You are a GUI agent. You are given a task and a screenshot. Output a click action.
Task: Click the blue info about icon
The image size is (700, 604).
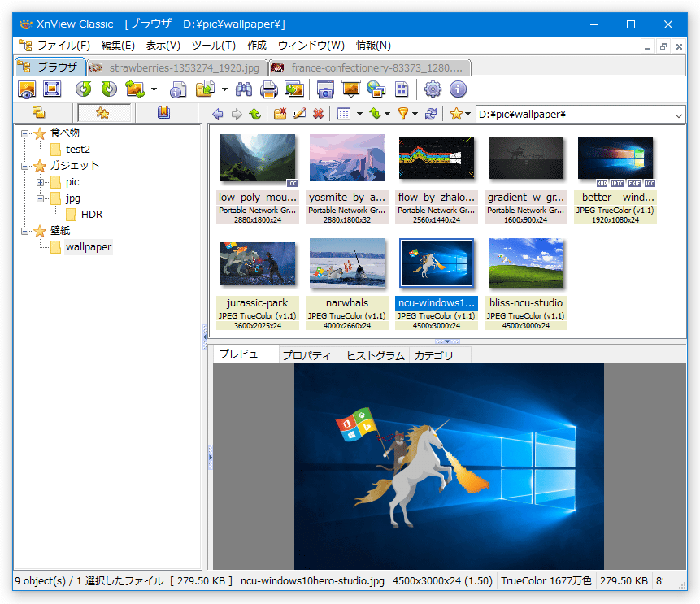458,89
